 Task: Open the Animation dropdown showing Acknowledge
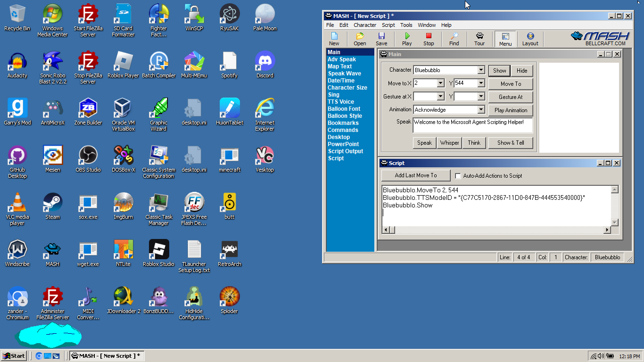(481, 110)
